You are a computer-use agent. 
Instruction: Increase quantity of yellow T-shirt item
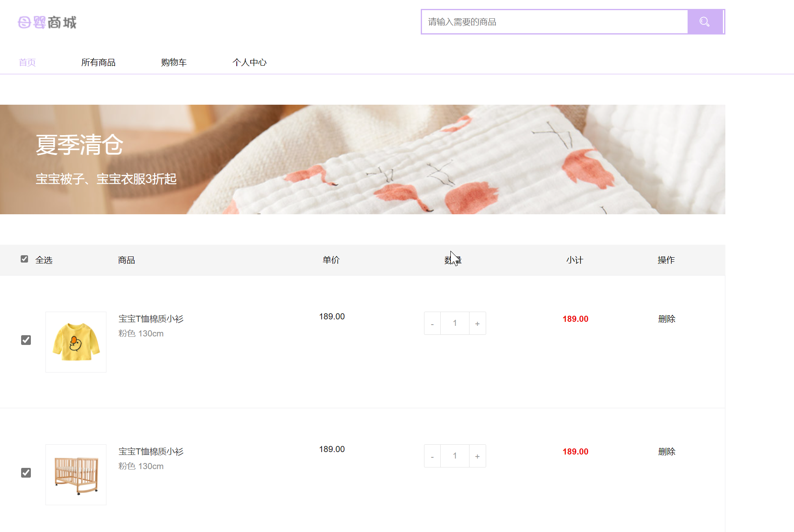tap(477, 323)
